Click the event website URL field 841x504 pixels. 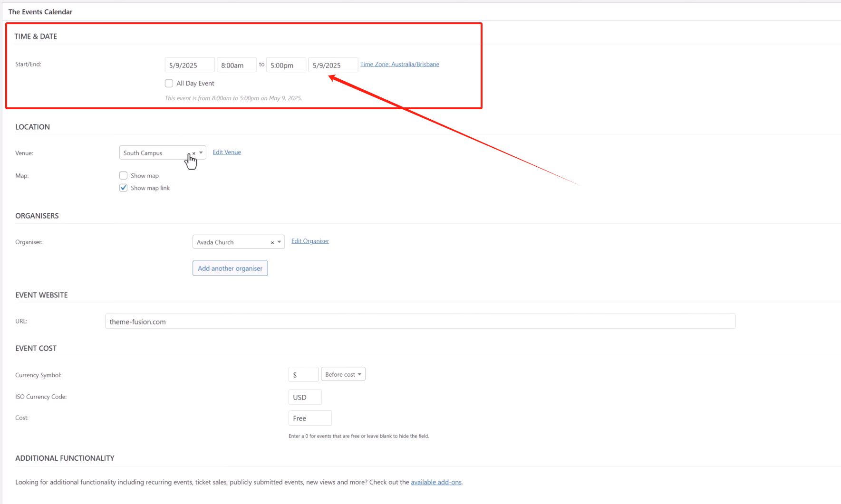pos(420,321)
